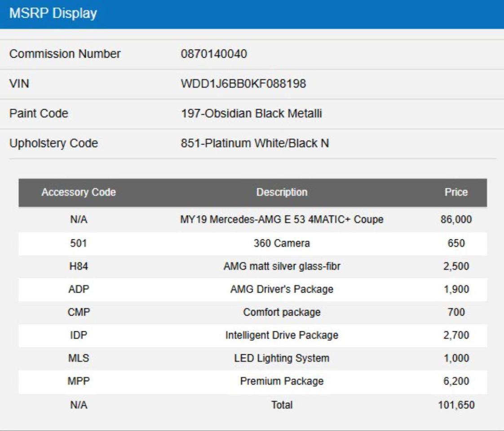This screenshot has width=504, height=431.
Task: Click the Accessory Code column header
Action: tap(79, 192)
